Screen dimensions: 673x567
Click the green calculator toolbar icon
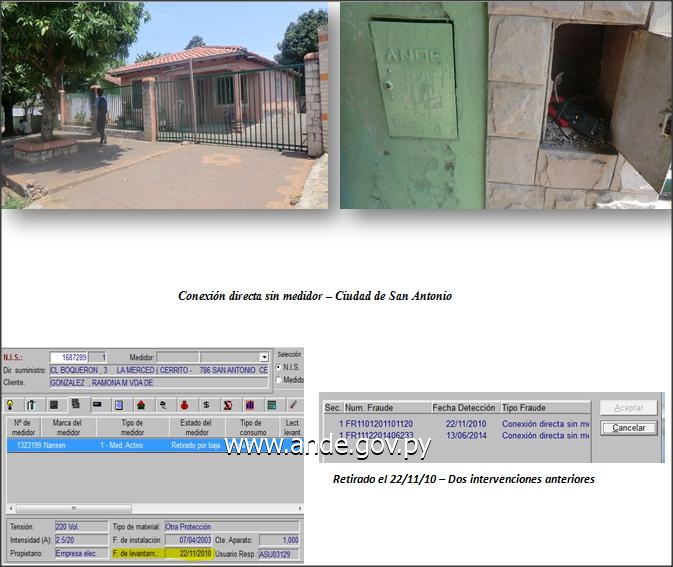271,405
